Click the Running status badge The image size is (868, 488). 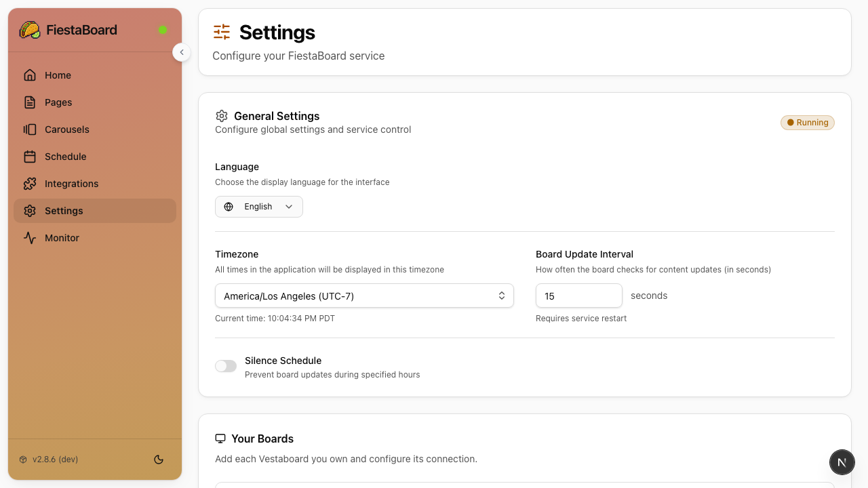pos(807,123)
